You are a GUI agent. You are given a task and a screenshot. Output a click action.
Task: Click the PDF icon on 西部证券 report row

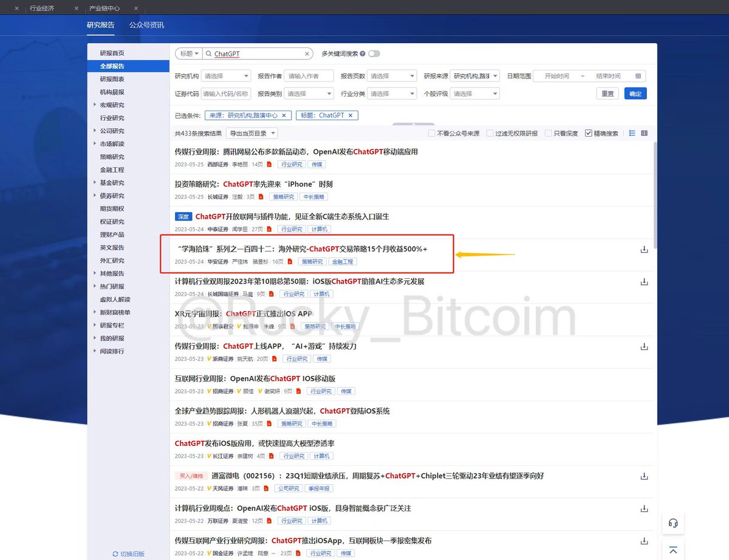(x=270, y=165)
